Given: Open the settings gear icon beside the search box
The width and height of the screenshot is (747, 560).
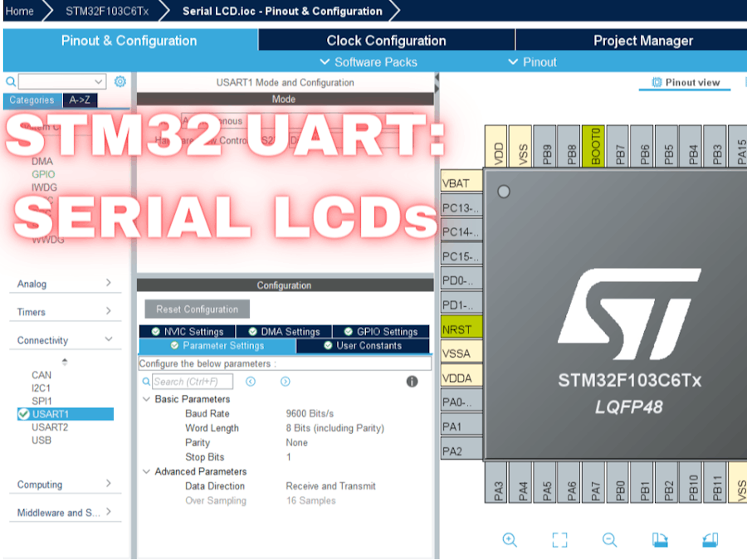Looking at the screenshot, I should click(x=120, y=81).
